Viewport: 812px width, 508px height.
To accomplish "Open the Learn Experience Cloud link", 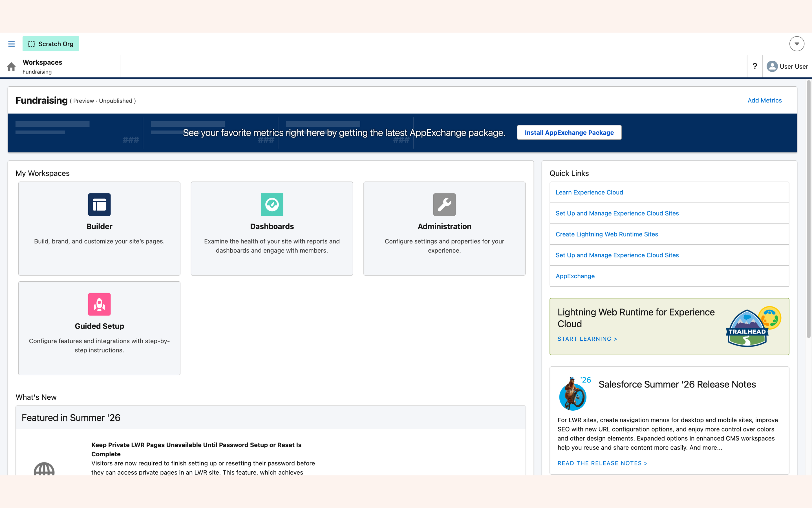I will click(589, 192).
